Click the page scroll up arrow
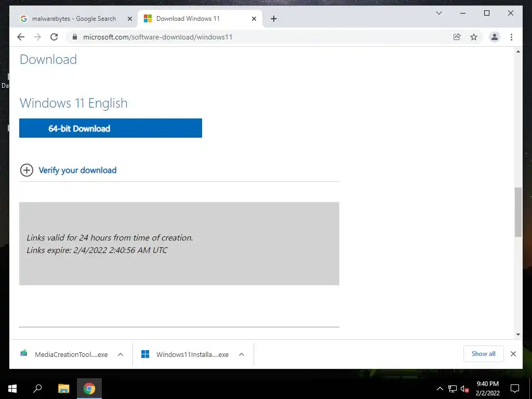Viewport: 532px width, 399px height. click(518, 51)
